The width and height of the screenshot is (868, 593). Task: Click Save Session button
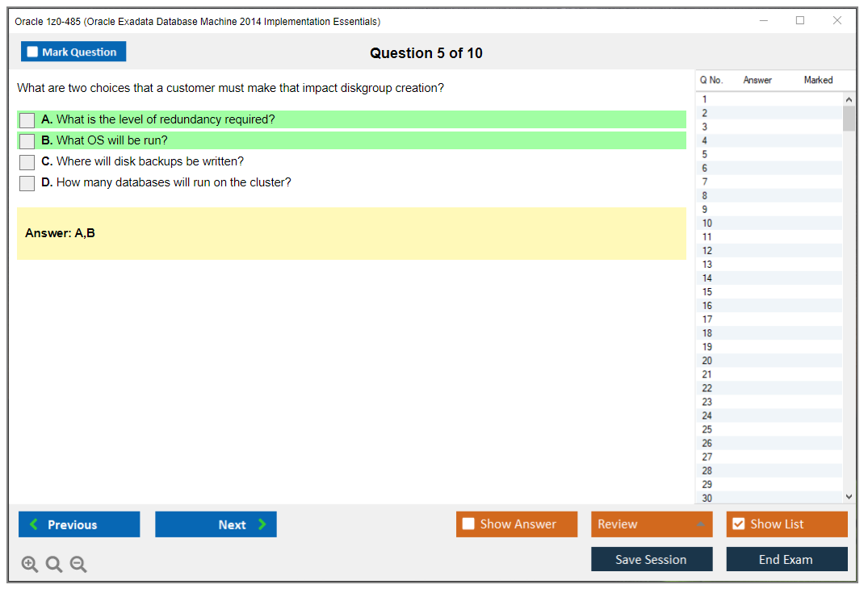coord(651,559)
